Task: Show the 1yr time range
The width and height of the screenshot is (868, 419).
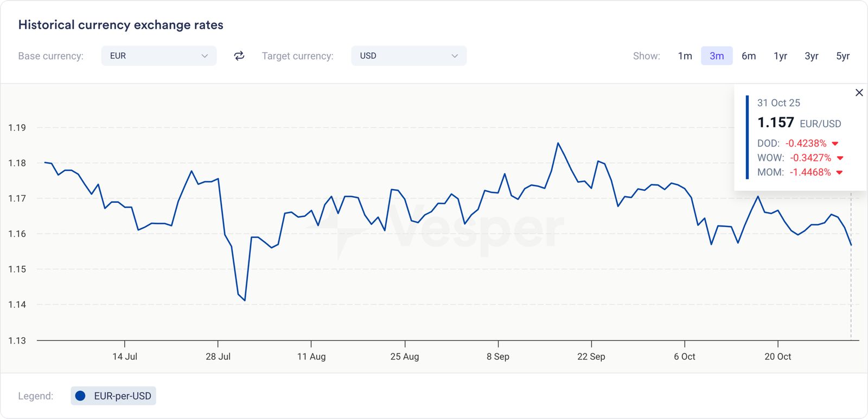Action: coord(780,56)
